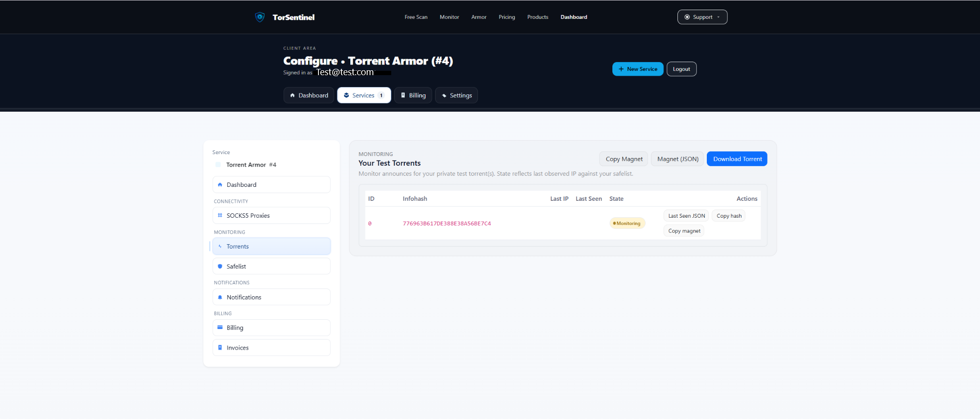Image resolution: width=980 pixels, height=419 pixels.
Task: Click the Your Test Torrents heading
Action: tap(389, 163)
